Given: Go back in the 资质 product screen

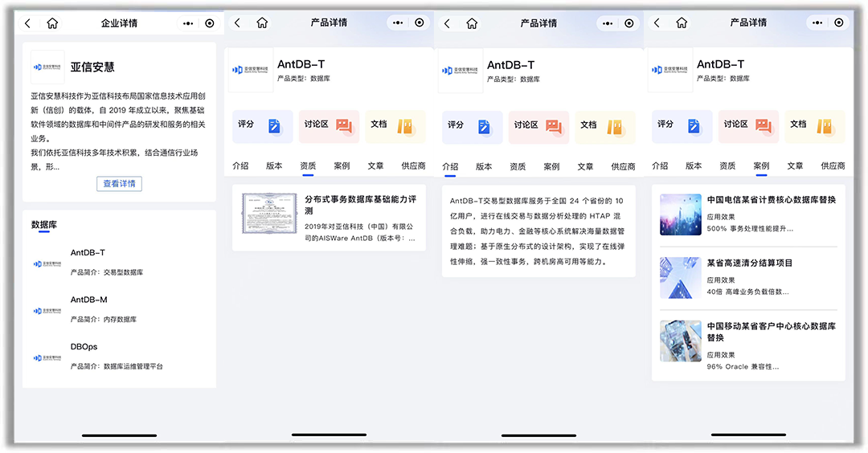Looking at the screenshot, I should [237, 22].
